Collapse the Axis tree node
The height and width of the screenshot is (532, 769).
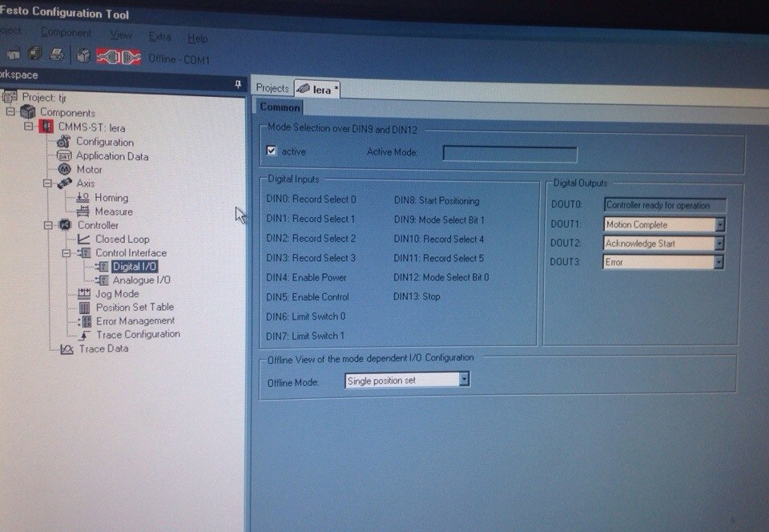[47, 183]
